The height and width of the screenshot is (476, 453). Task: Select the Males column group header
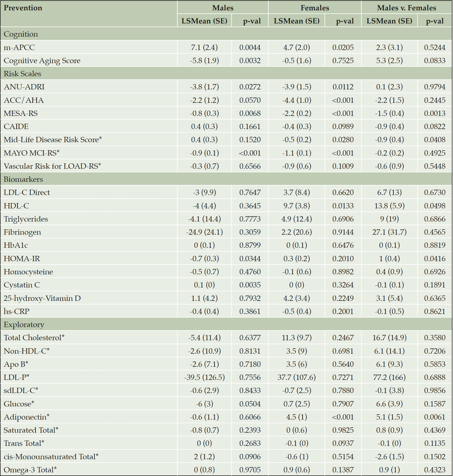pos(223,8)
